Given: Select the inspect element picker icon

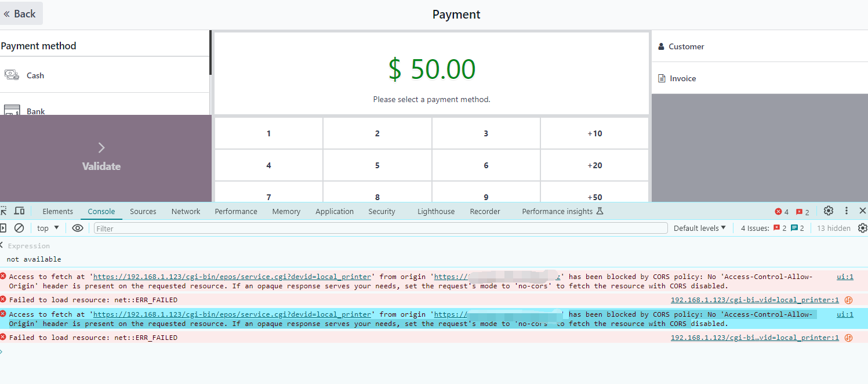Looking at the screenshot, I should (3, 211).
